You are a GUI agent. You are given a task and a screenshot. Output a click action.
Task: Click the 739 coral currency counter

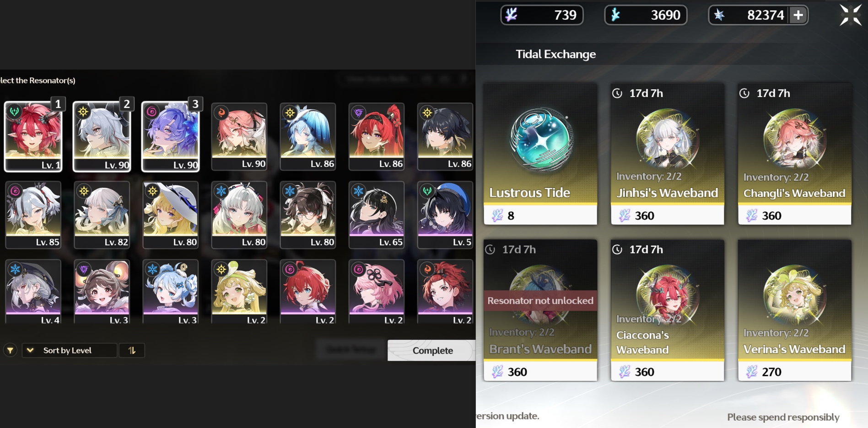(542, 15)
